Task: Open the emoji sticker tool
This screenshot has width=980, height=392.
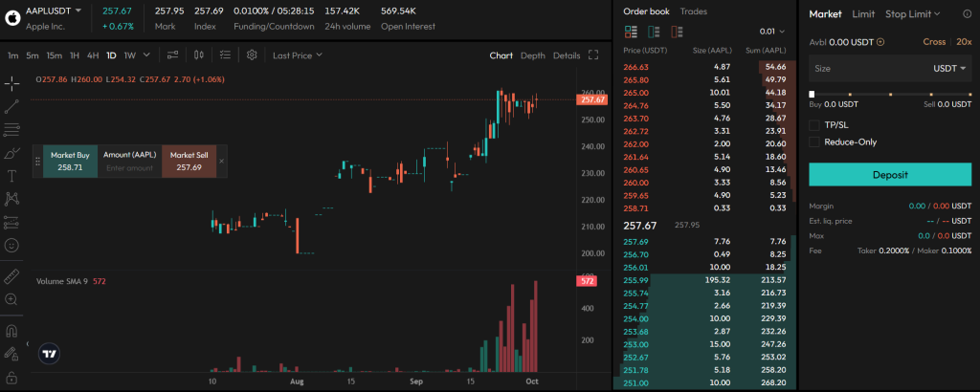Action: coord(11,245)
